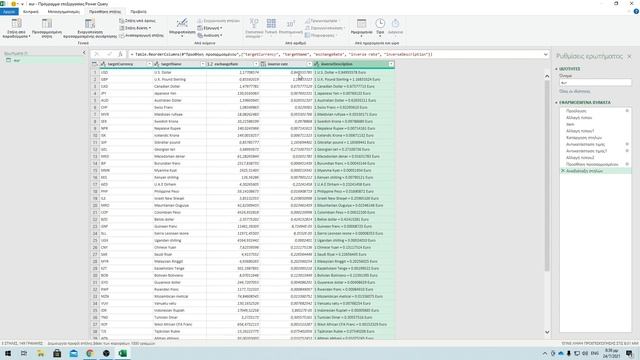Open Column From Examples in the ribbon

click(x=17, y=28)
